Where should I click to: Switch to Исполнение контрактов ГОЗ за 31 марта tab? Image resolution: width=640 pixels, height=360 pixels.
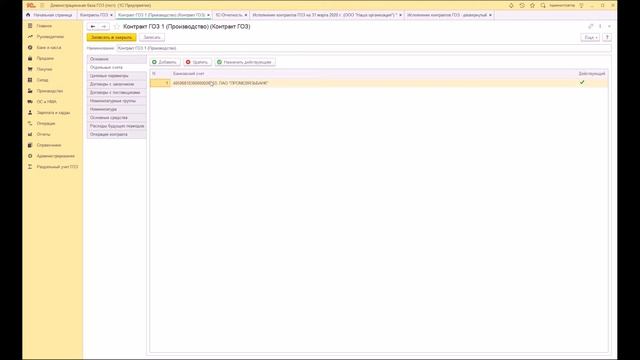click(324, 15)
